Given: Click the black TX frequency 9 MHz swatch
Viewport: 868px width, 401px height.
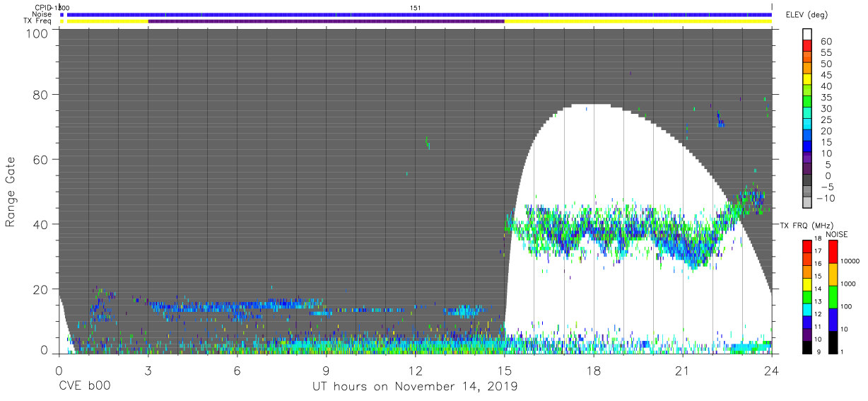Looking at the screenshot, I should [x=807, y=348].
